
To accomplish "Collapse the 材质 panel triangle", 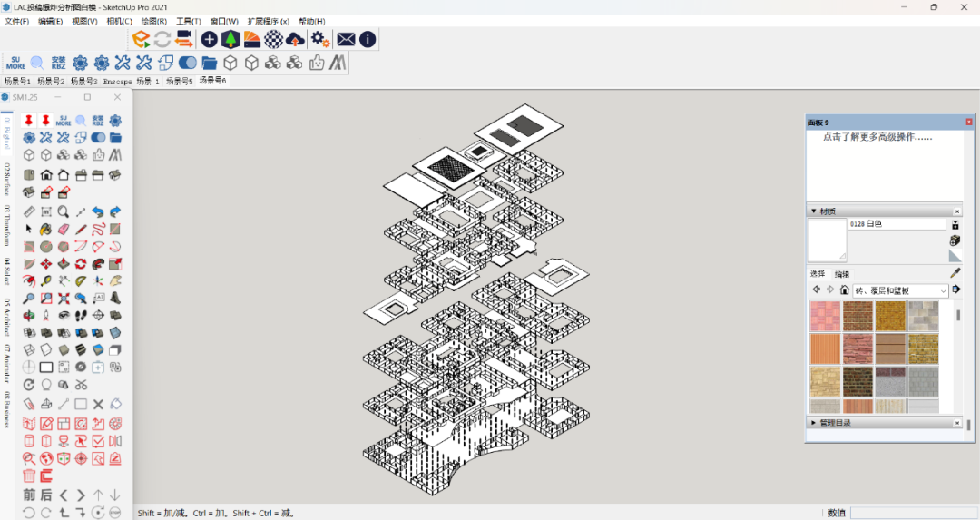I will pyautogui.click(x=813, y=211).
